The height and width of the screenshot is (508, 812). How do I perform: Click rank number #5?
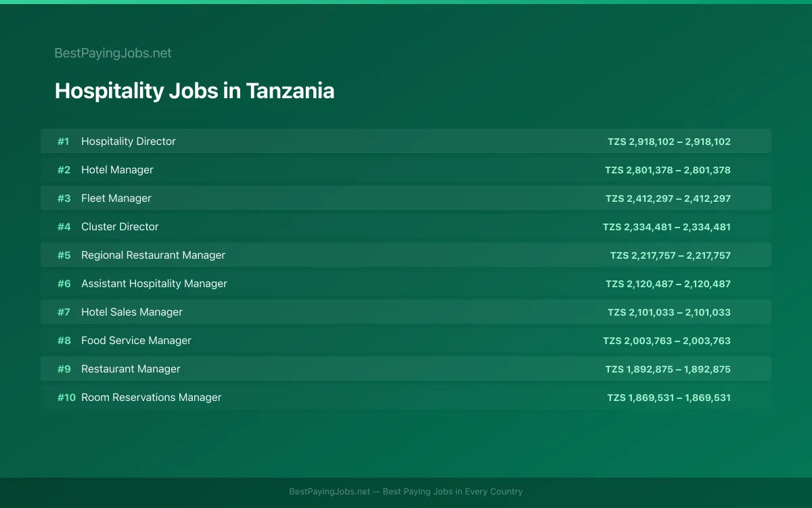pyautogui.click(x=64, y=255)
